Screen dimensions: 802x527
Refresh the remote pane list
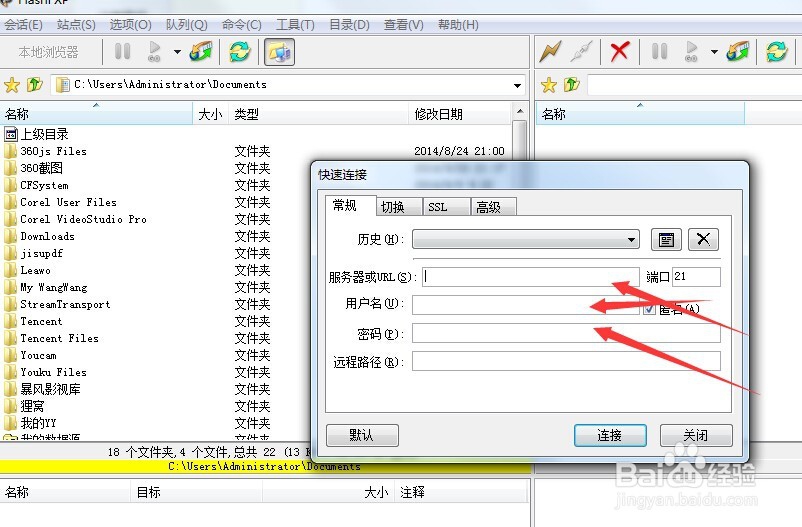coord(776,52)
